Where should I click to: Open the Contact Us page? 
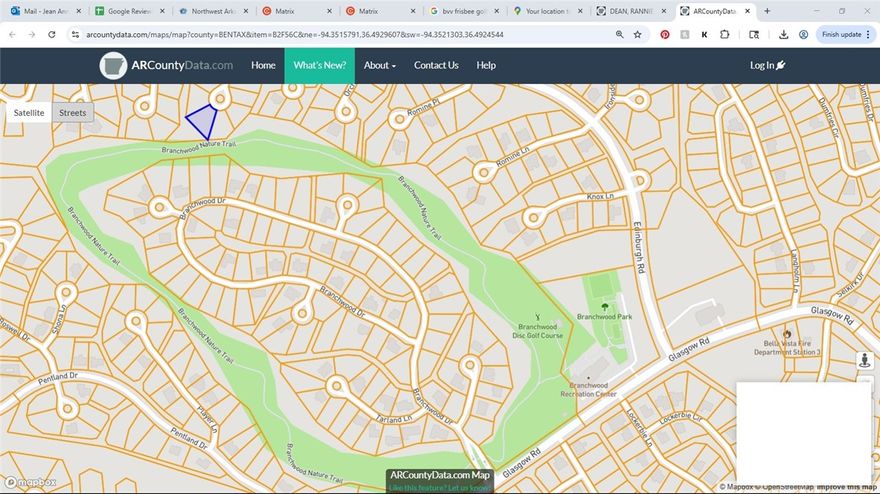tap(436, 65)
